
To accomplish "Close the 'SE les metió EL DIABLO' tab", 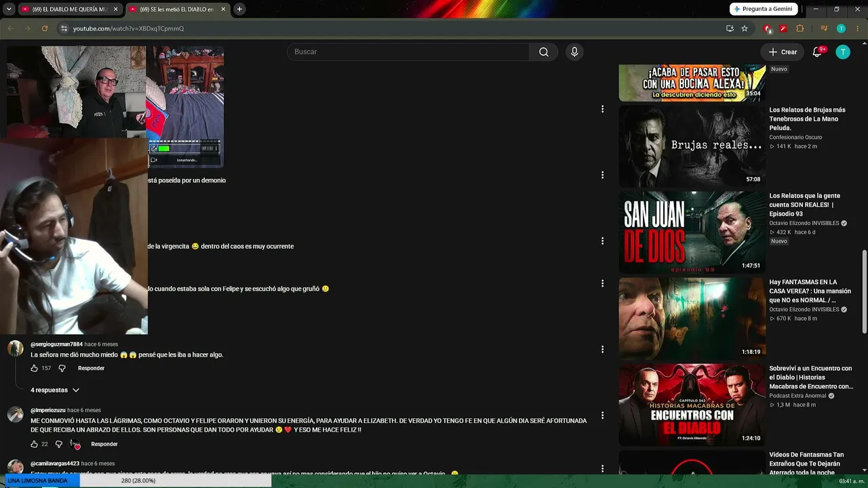I will pos(223,9).
